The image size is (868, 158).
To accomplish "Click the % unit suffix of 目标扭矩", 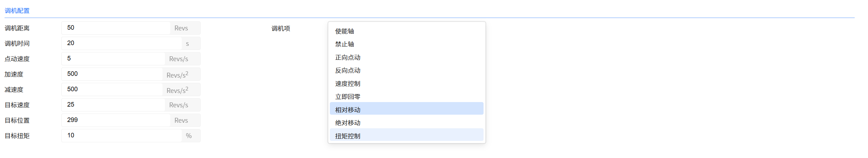I will tap(189, 136).
